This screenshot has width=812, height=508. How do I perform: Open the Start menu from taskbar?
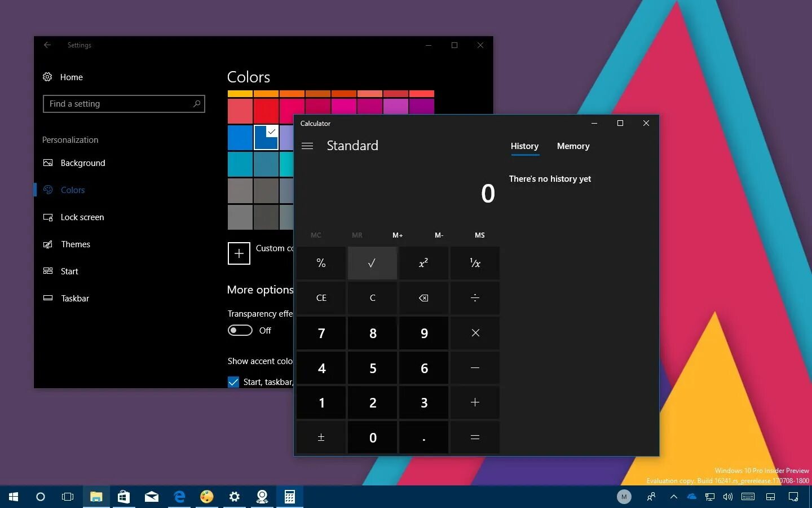click(x=14, y=497)
